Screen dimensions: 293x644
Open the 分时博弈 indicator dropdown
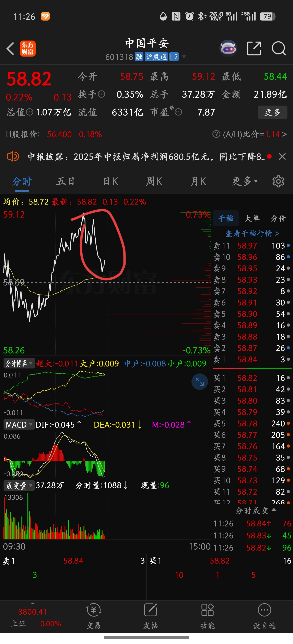pos(19,363)
